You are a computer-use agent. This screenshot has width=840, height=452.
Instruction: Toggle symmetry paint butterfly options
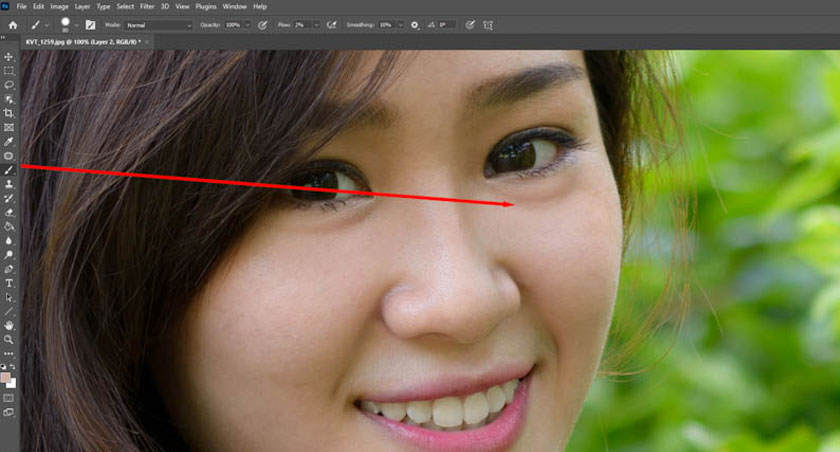[488, 25]
